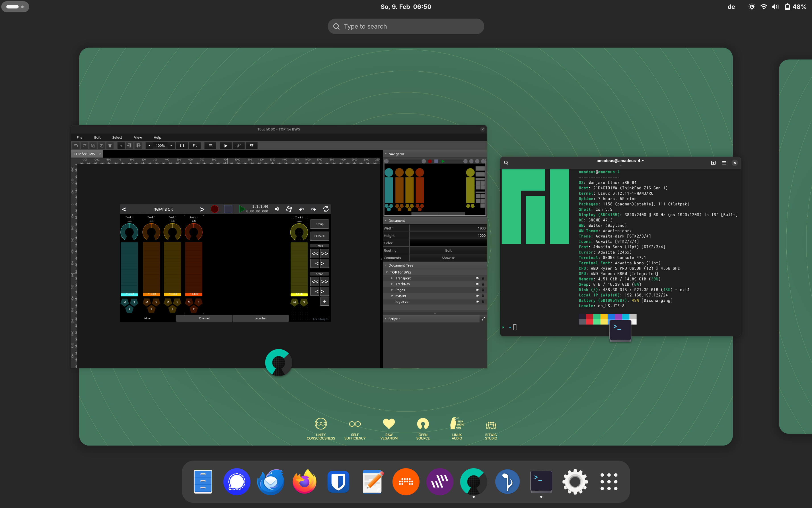The height and width of the screenshot is (508, 812).
Task: Click the expand arrows icon beside Script
Action: (x=483, y=319)
